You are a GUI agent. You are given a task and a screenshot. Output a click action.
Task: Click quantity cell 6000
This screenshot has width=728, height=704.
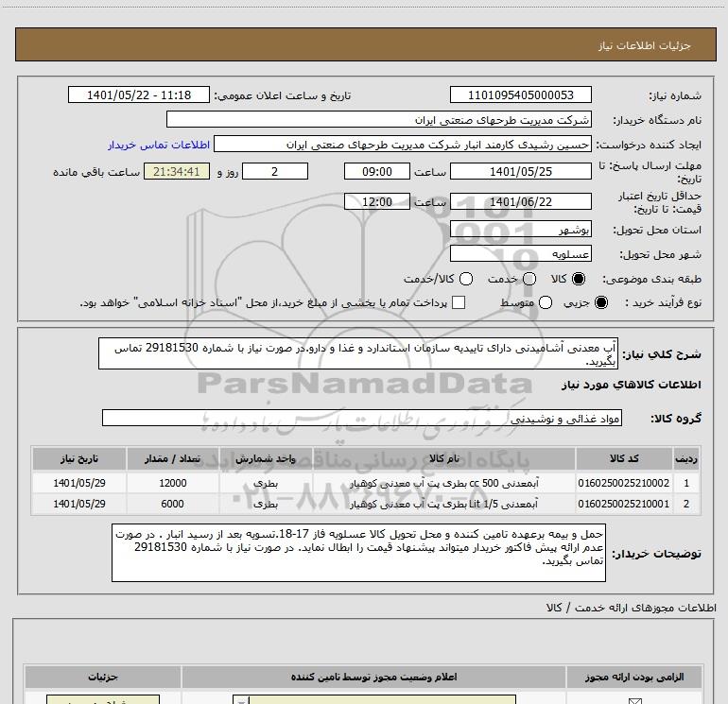pos(173,504)
